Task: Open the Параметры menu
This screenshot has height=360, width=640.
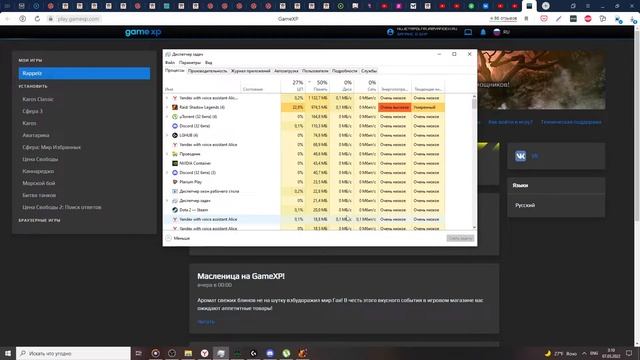Action: tap(190, 62)
